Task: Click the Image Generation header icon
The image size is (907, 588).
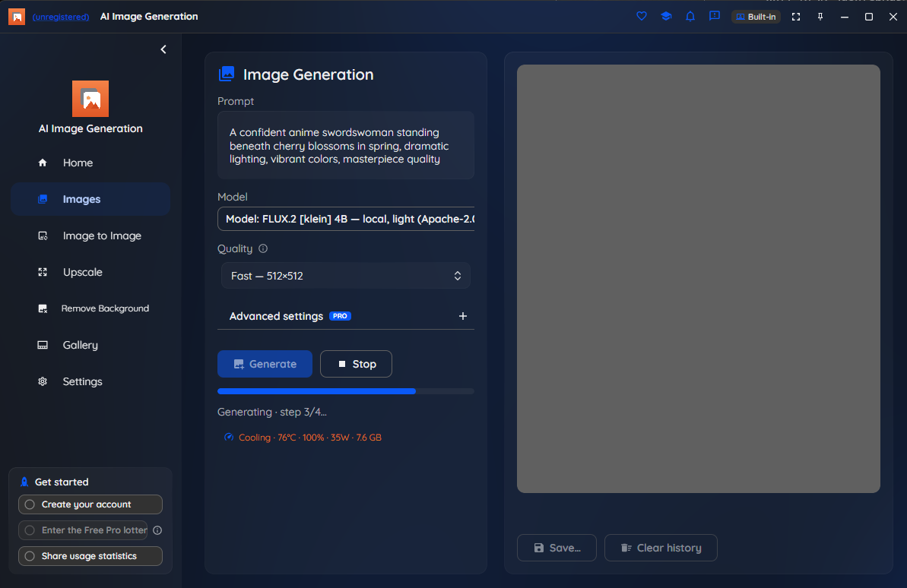Action: (x=227, y=74)
